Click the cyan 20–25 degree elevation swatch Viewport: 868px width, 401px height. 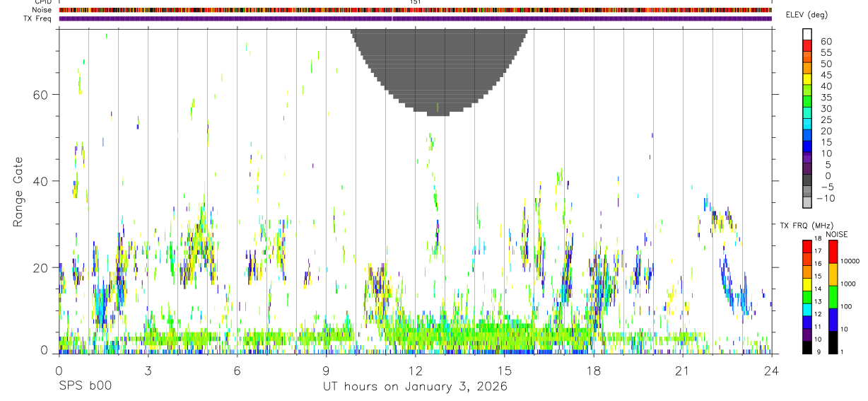point(807,124)
